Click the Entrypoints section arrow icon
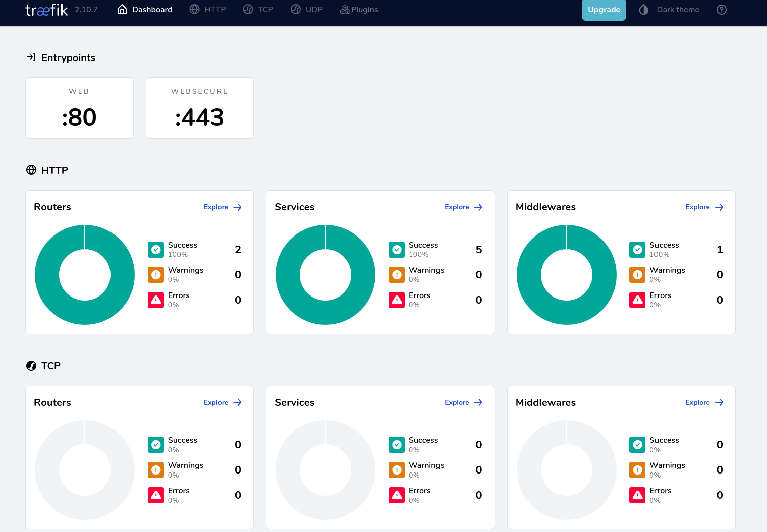The width and height of the screenshot is (767, 532). pyautogui.click(x=31, y=57)
